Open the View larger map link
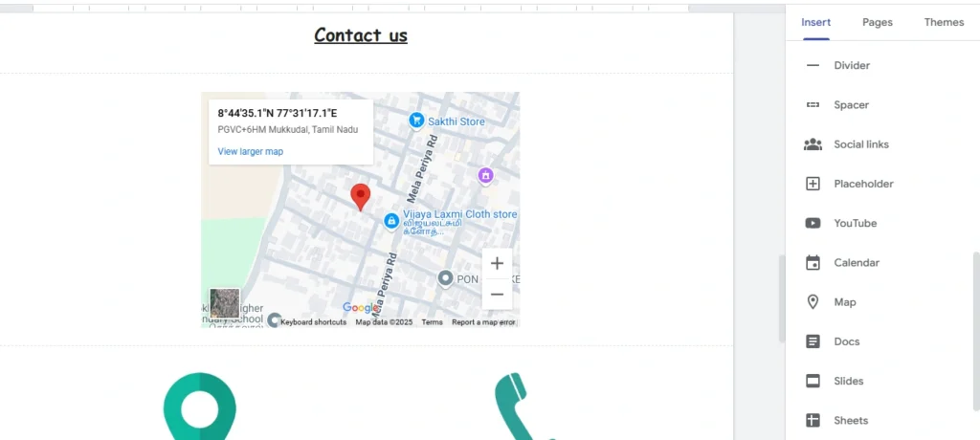The width and height of the screenshot is (980, 440). (250, 151)
